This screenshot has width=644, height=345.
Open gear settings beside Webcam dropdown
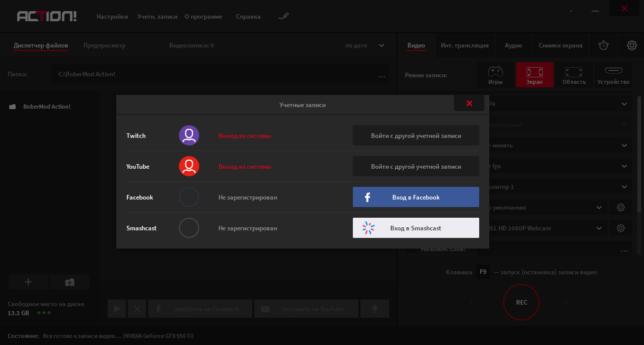point(621,228)
